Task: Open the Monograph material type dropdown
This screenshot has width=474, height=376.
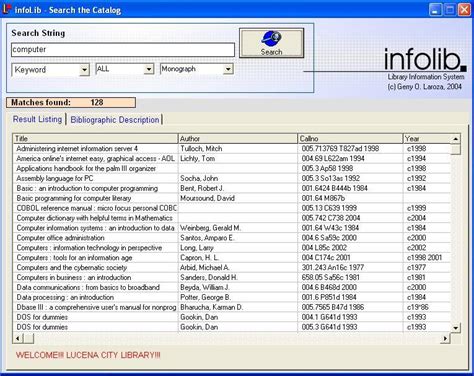Action: [228, 69]
